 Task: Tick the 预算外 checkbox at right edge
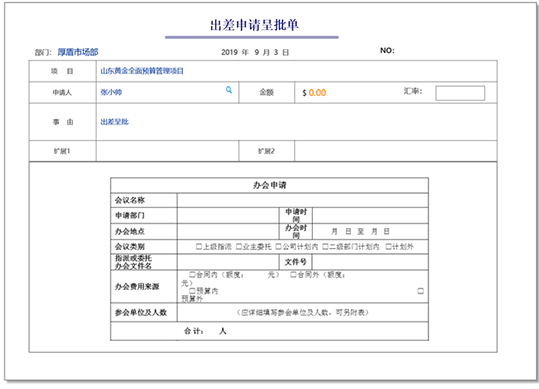[x=420, y=291]
